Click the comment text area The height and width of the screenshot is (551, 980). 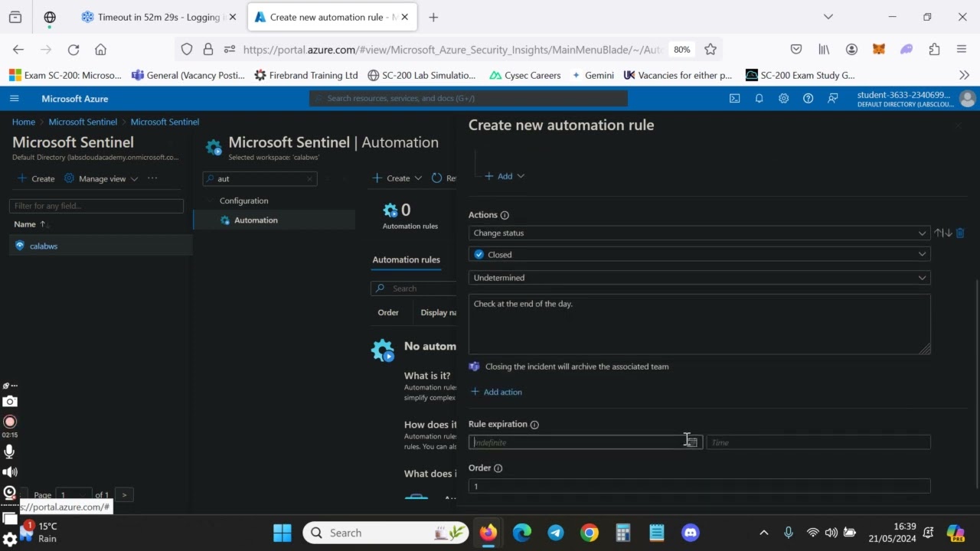[x=699, y=324]
